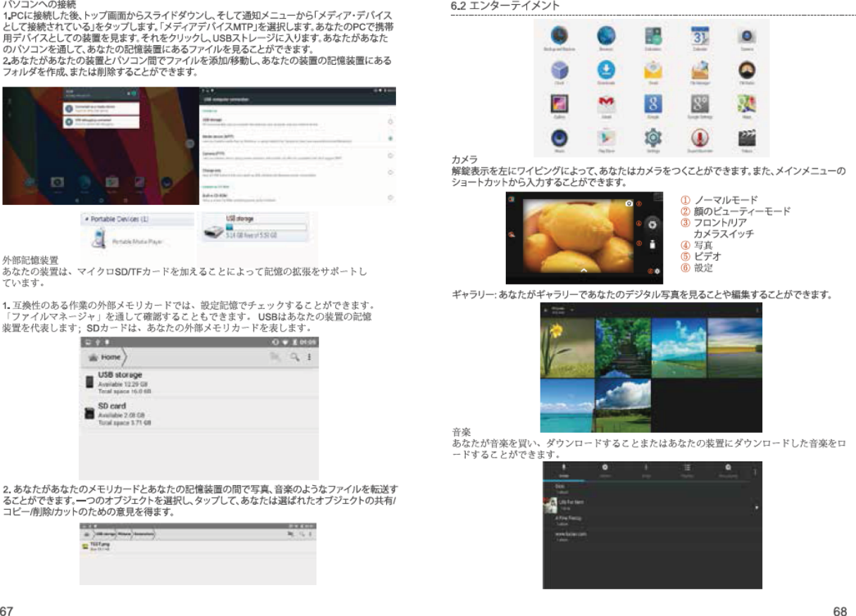Screen dimensions: 856x616
Task: Open the gallery overflow menu at top right
Action: pos(756,310)
